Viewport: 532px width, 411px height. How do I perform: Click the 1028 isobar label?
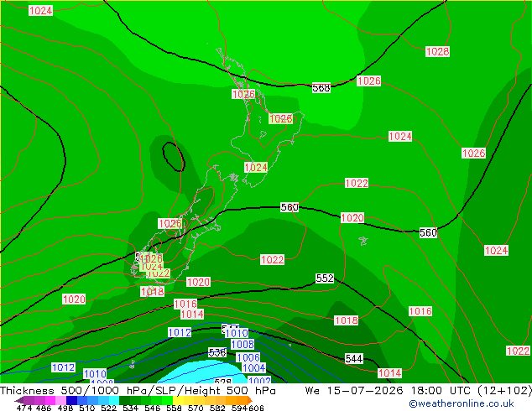(438, 51)
